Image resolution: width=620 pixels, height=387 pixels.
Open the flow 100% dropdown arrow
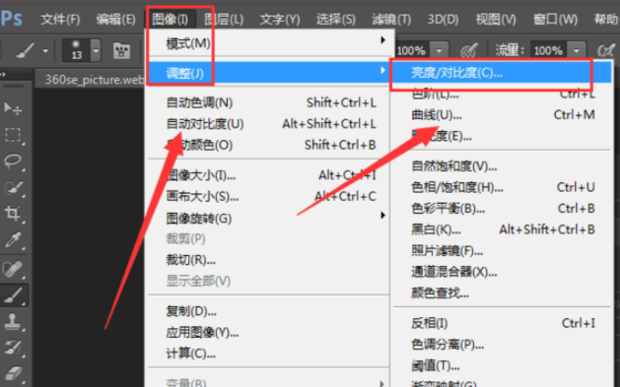point(577,51)
